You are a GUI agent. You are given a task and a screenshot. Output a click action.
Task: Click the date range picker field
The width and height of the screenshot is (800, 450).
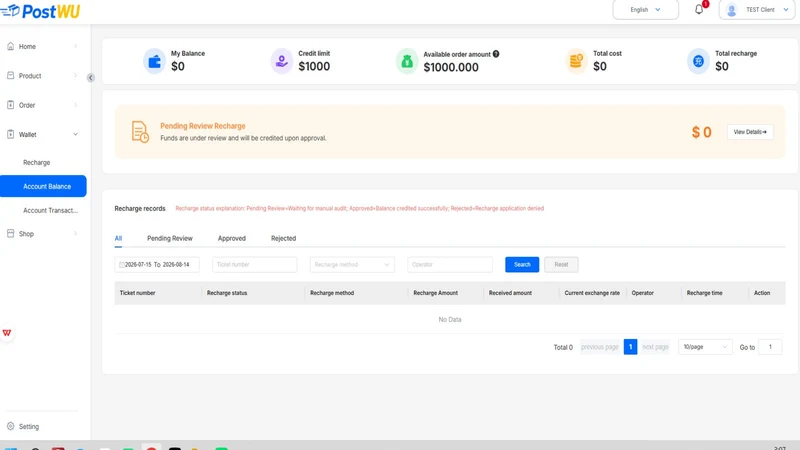click(157, 265)
